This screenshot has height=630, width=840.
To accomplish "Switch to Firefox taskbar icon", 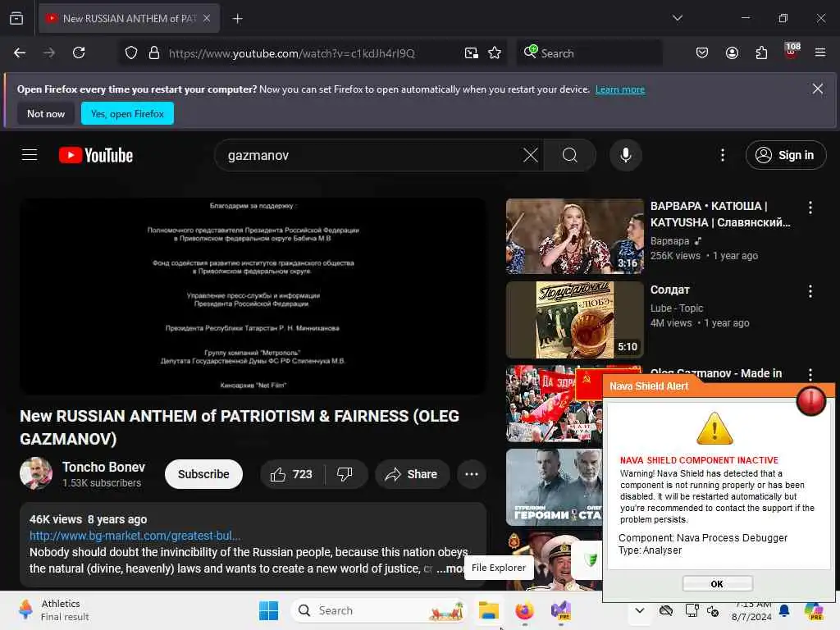I will 524,610.
